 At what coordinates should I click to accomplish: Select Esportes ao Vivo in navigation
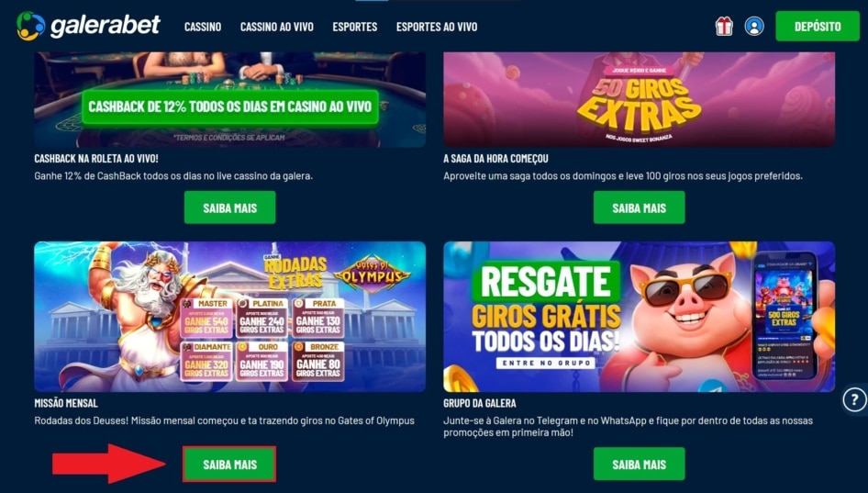437,27
